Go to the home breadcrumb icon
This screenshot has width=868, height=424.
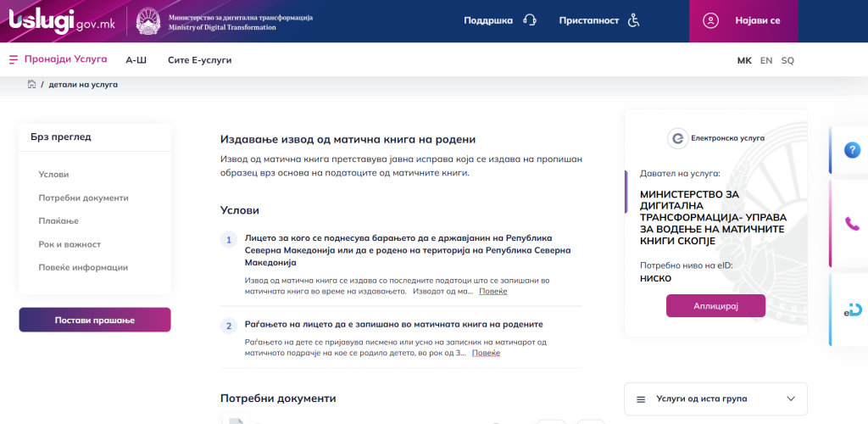click(x=31, y=85)
